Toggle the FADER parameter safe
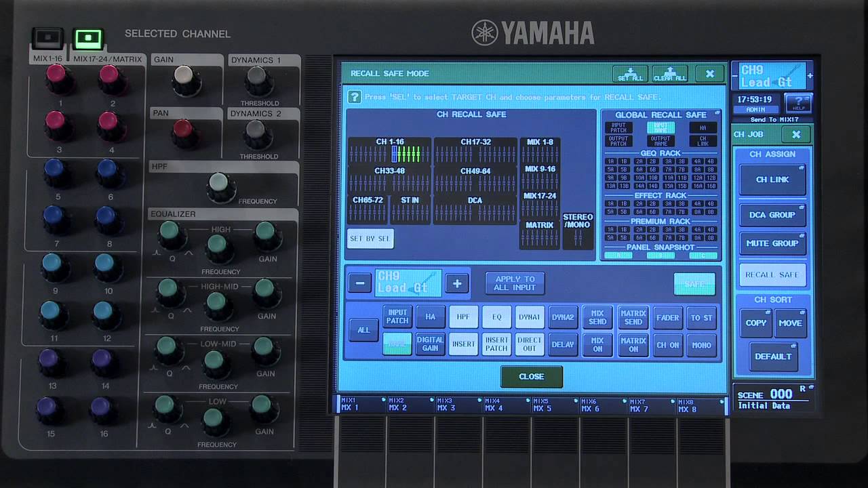Screen dimensions: 868x488 668,317
